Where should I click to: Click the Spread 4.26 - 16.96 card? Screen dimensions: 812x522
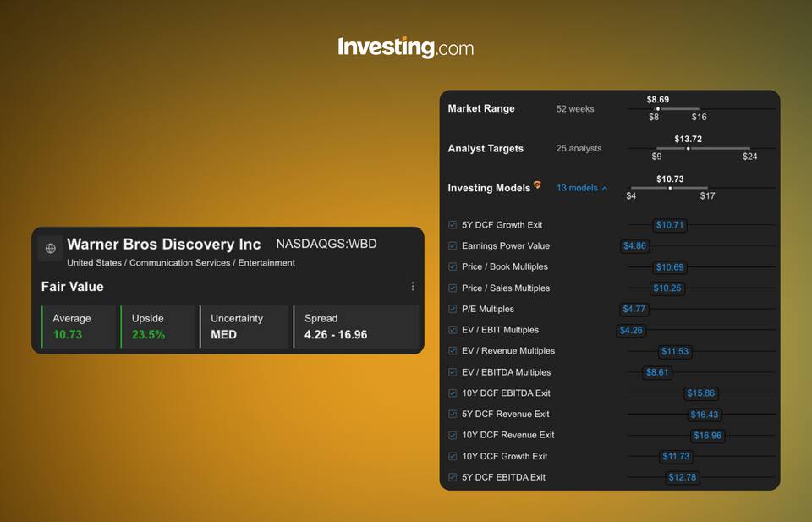click(x=356, y=327)
